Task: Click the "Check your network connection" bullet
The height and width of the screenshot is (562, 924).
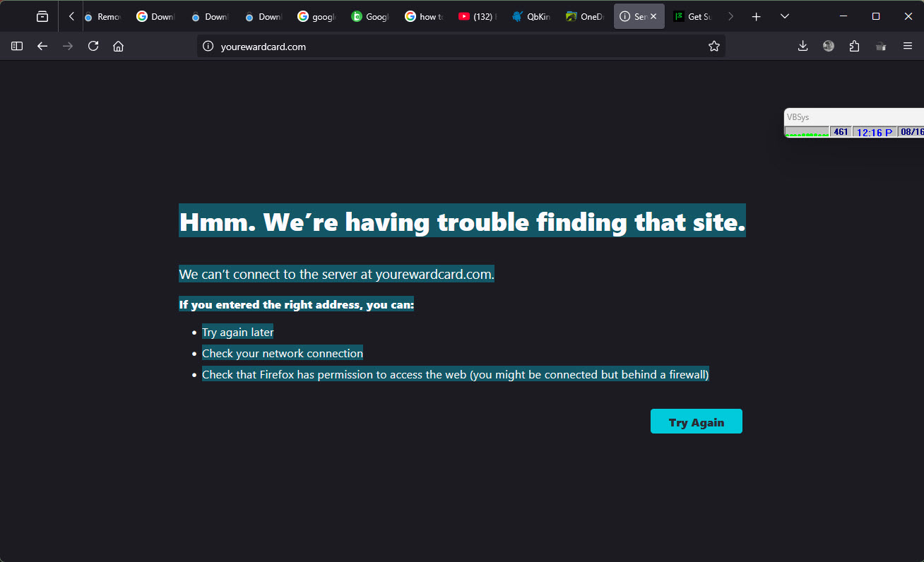Action: 283,353
